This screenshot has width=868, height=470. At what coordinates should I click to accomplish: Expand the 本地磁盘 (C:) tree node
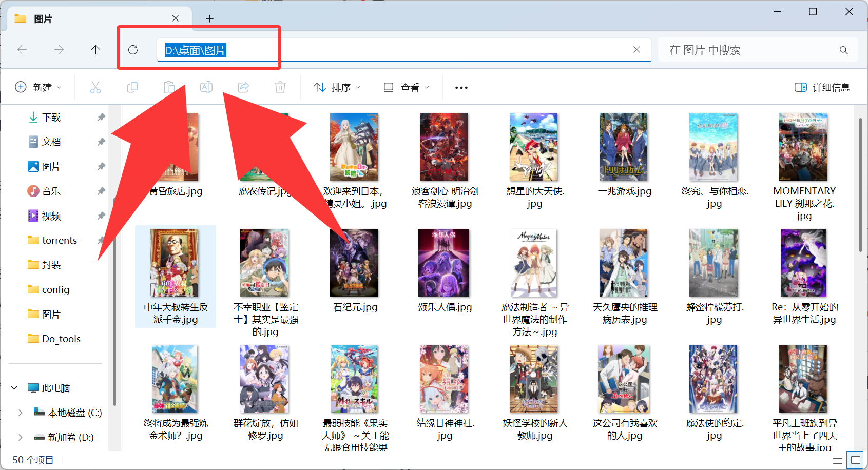click(x=20, y=413)
